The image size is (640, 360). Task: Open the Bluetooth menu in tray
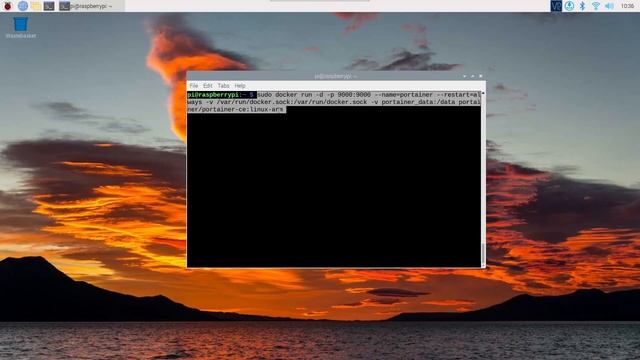[x=582, y=6]
